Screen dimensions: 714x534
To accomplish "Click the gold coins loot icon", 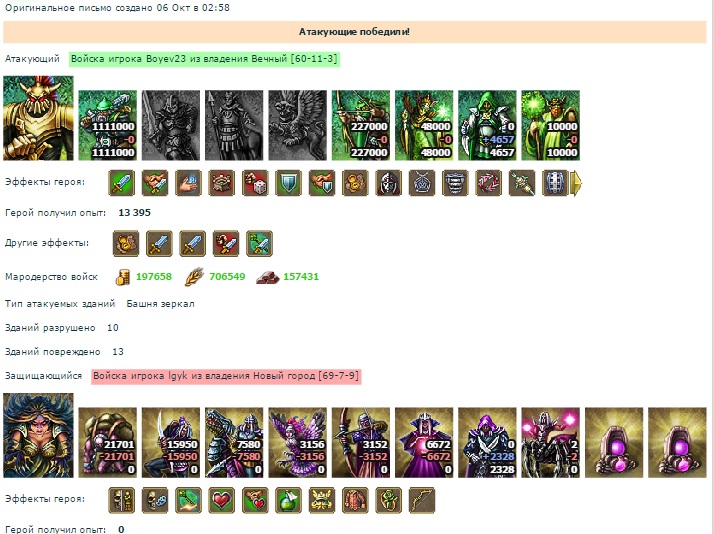I will point(122,277).
